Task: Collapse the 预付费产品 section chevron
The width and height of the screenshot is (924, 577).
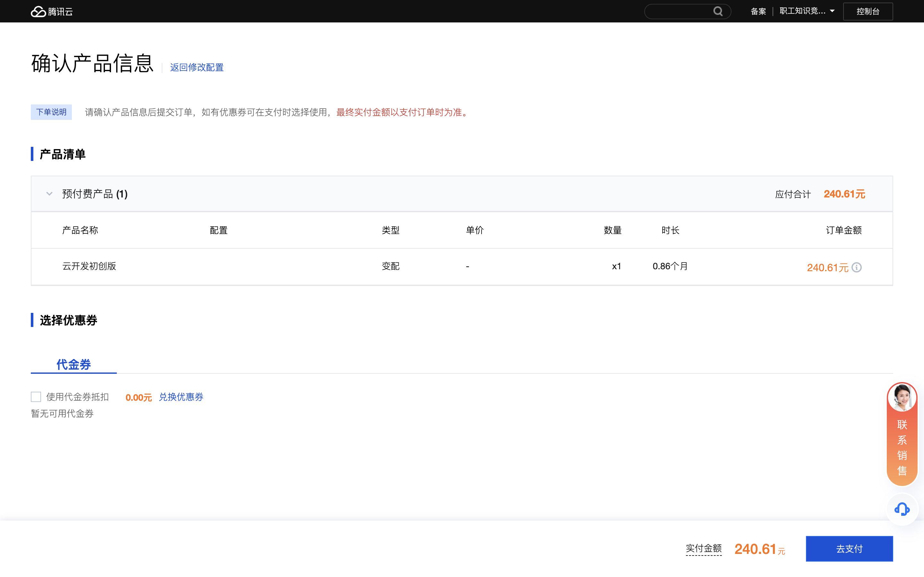Action: tap(49, 194)
